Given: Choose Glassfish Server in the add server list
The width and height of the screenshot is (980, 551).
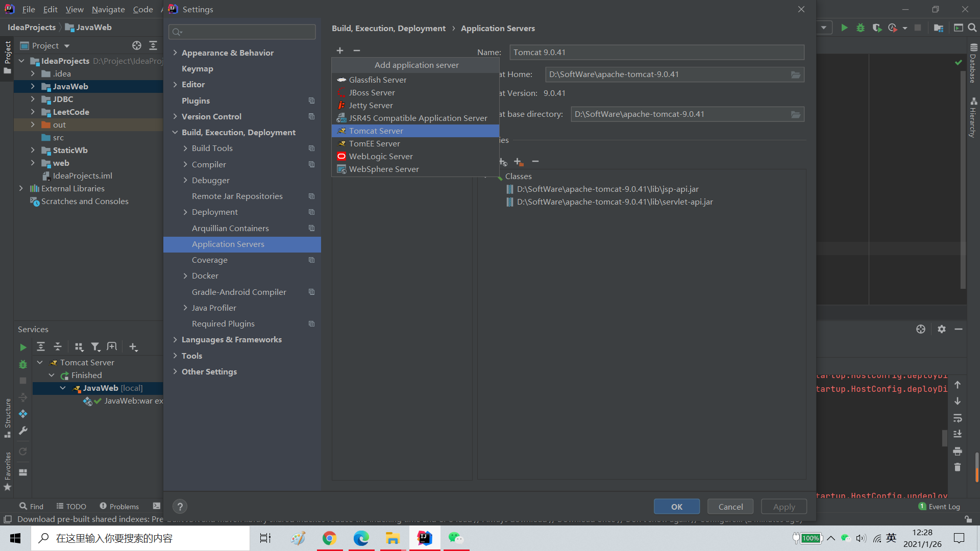Looking at the screenshot, I should pos(378,80).
